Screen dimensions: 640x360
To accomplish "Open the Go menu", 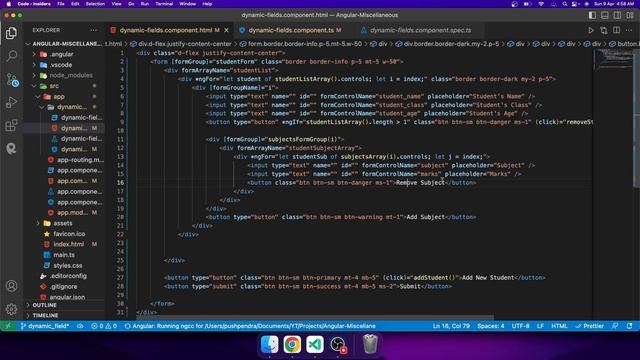I will pos(131,4).
